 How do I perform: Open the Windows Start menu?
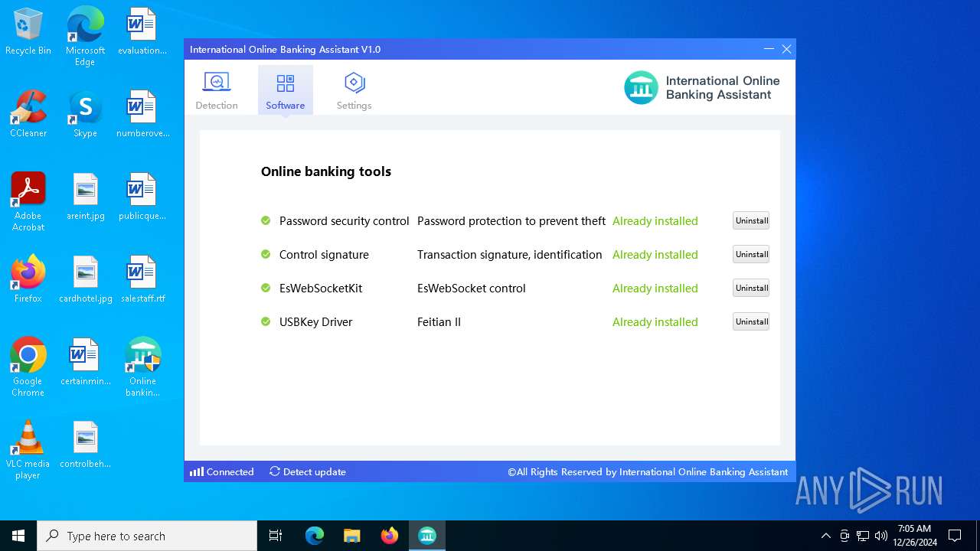tap(18, 536)
